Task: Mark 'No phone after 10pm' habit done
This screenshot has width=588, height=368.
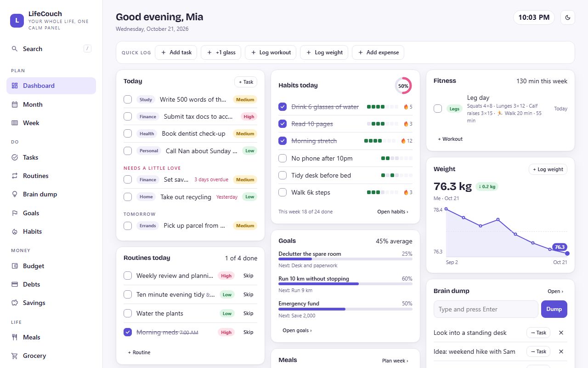Action: coord(283,158)
